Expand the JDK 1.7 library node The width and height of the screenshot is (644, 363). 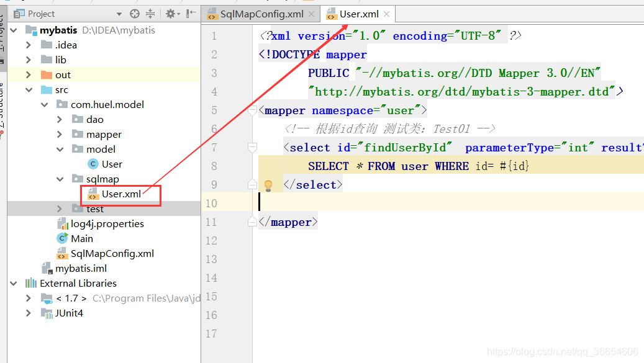click(x=29, y=298)
